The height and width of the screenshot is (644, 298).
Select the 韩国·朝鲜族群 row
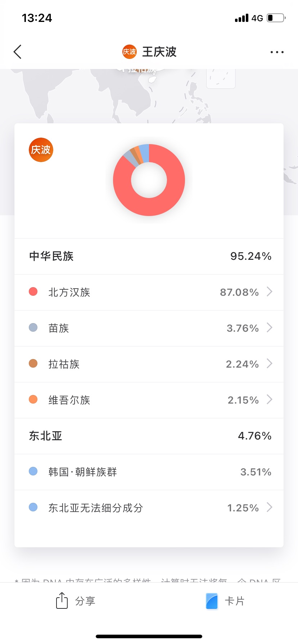149,472
